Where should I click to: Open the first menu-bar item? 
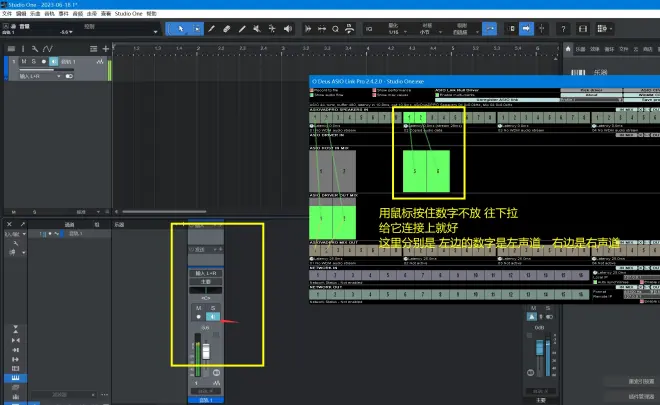tap(7, 13)
